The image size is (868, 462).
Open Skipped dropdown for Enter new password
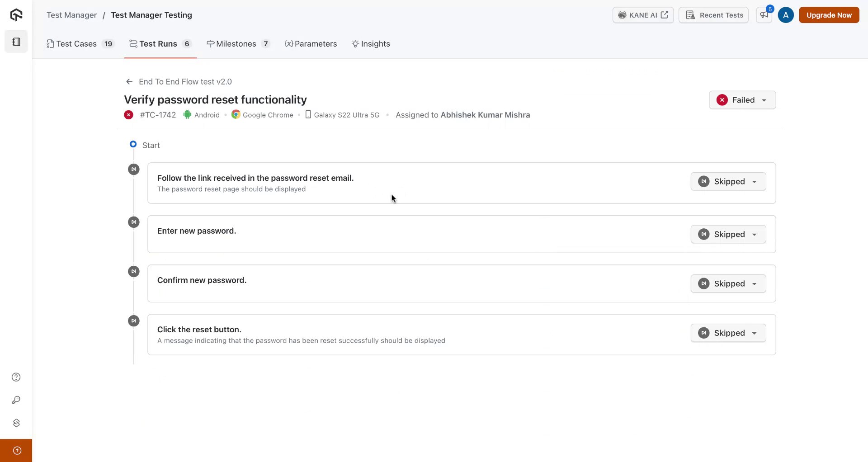[x=728, y=234]
